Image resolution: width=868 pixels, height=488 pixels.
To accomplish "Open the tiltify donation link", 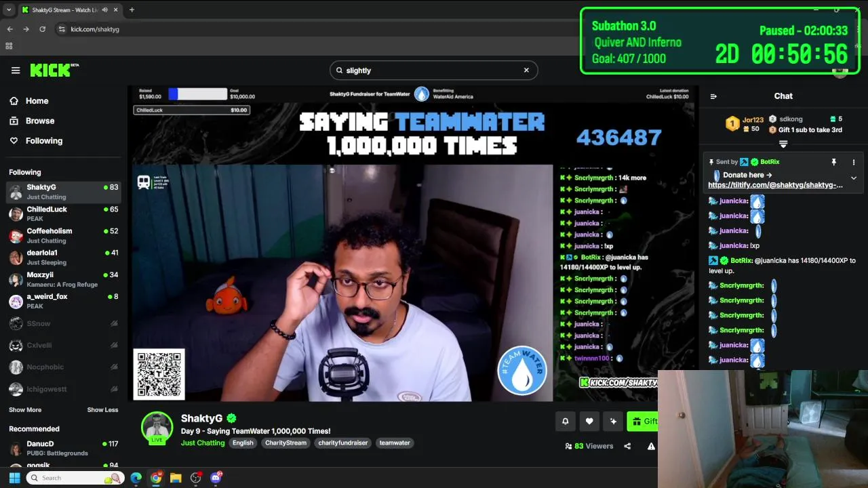I will 775,185.
